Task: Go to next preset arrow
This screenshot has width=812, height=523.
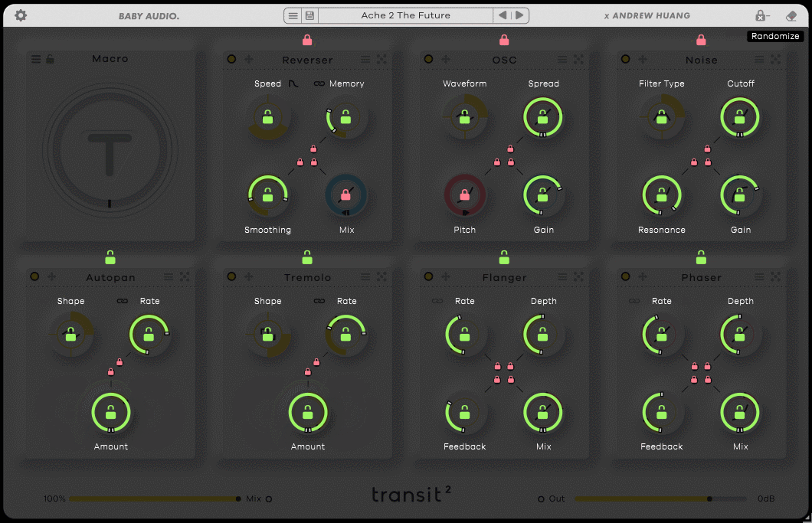Action: [519, 15]
